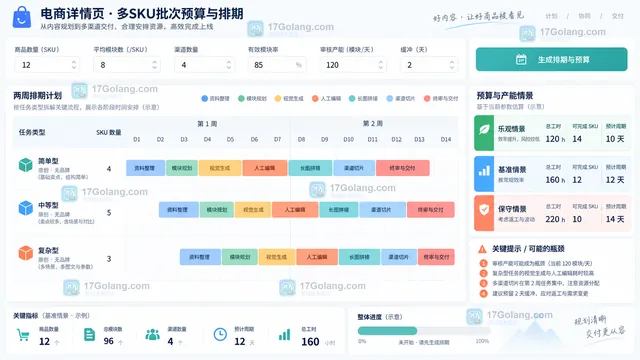
Task: Click the D14 day column header
Action: pyautogui.click(x=446, y=140)
